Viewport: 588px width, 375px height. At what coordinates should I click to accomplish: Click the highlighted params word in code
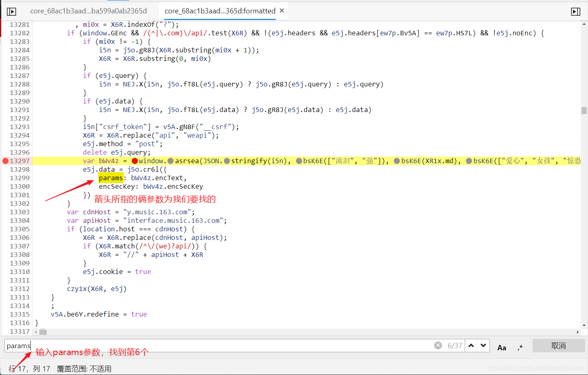tap(111, 178)
